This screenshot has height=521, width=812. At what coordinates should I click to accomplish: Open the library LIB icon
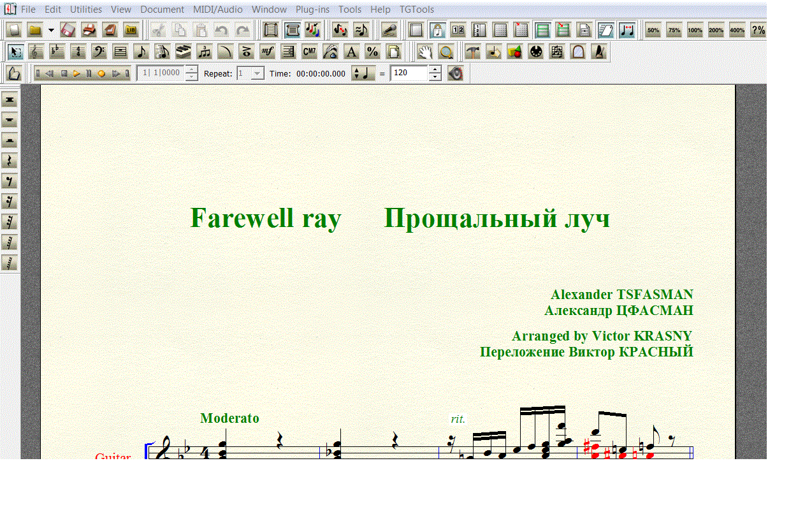(x=131, y=30)
